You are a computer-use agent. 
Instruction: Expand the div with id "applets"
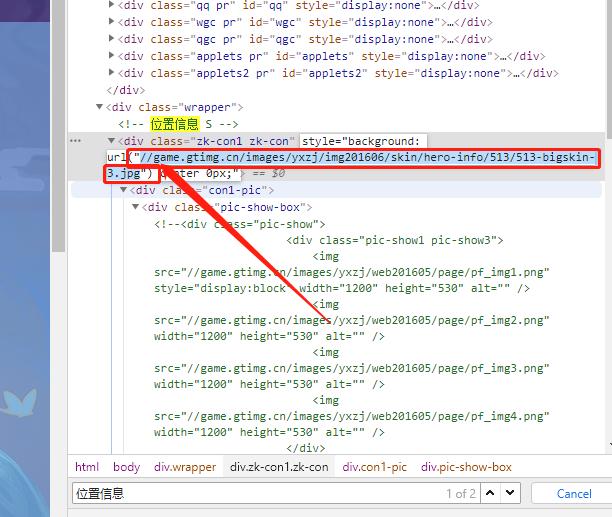coord(111,55)
